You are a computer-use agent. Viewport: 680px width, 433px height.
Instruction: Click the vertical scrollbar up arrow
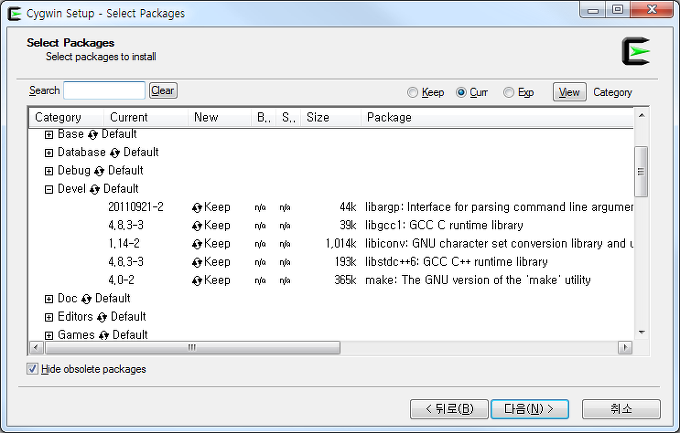(641, 115)
